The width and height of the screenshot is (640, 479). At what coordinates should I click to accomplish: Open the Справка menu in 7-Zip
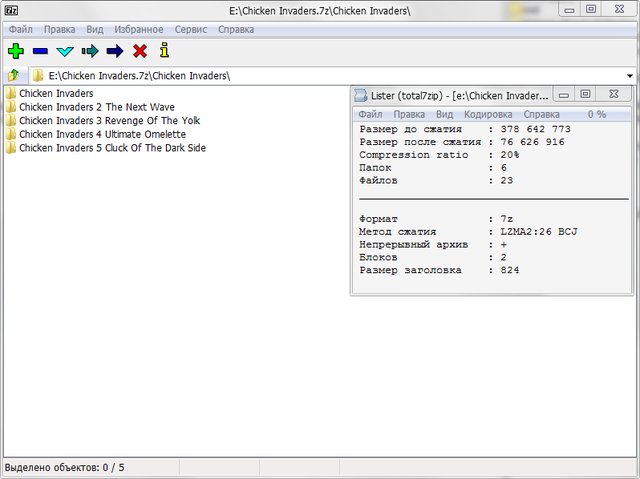point(236,29)
